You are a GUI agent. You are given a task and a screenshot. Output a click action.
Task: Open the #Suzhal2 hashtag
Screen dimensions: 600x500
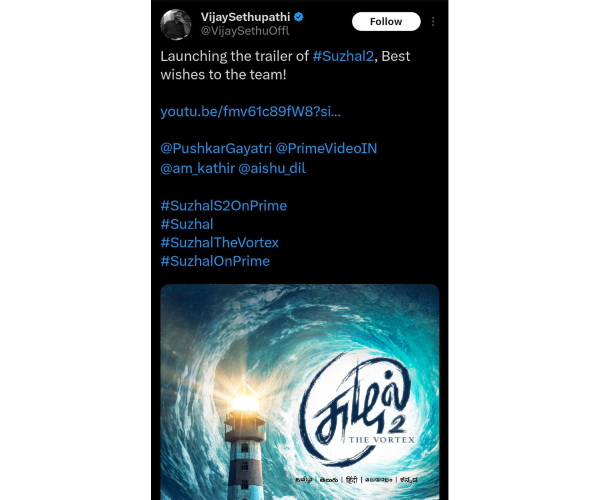pyautogui.click(x=343, y=56)
